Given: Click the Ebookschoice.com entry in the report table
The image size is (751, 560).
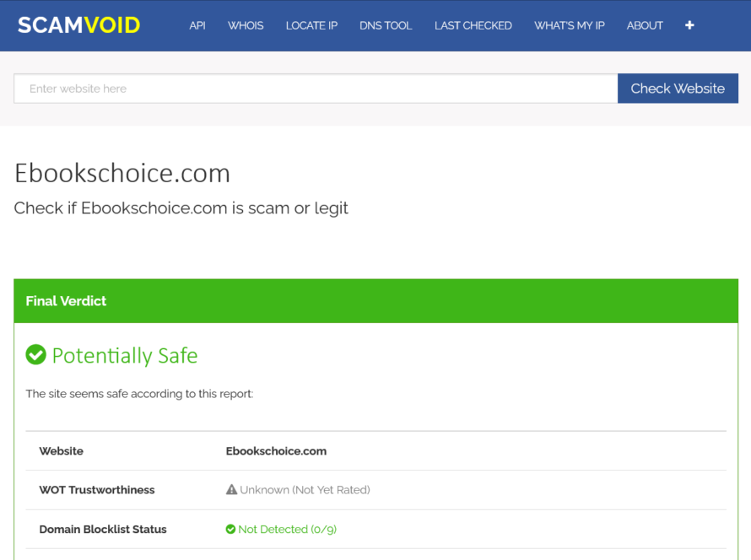Looking at the screenshot, I should point(276,450).
